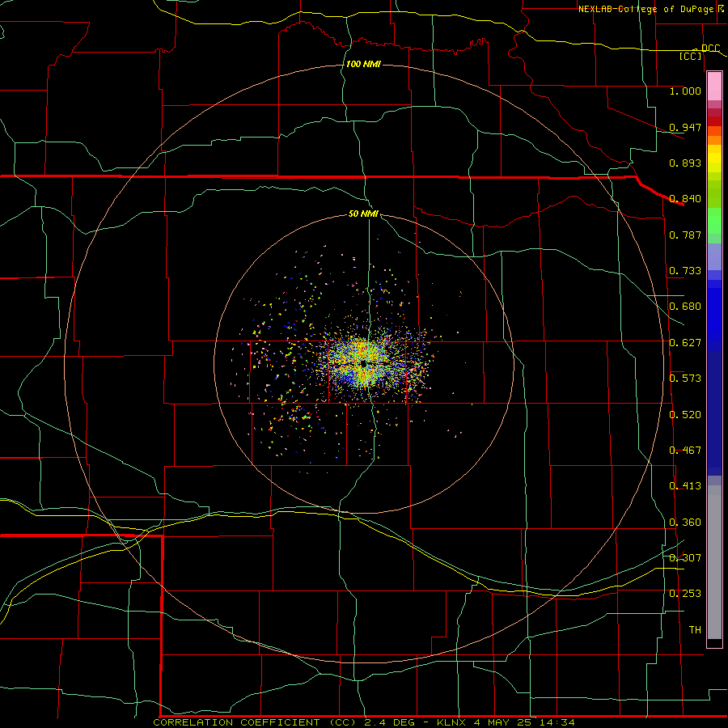The width and height of the screenshot is (728, 728).
Task: Click the 0.733 color scale value
Action: 685,271
